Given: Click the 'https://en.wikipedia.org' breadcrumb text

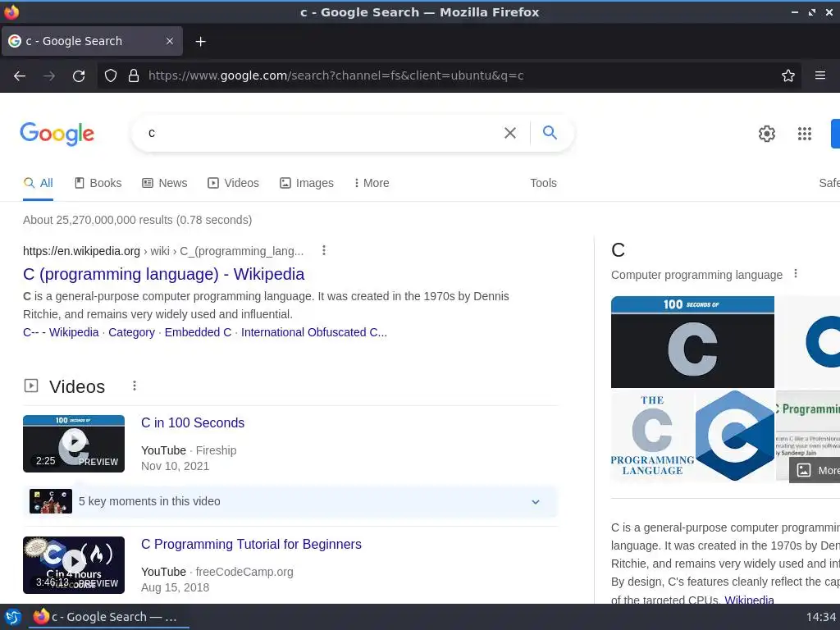Looking at the screenshot, I should [x=81, y=251].
